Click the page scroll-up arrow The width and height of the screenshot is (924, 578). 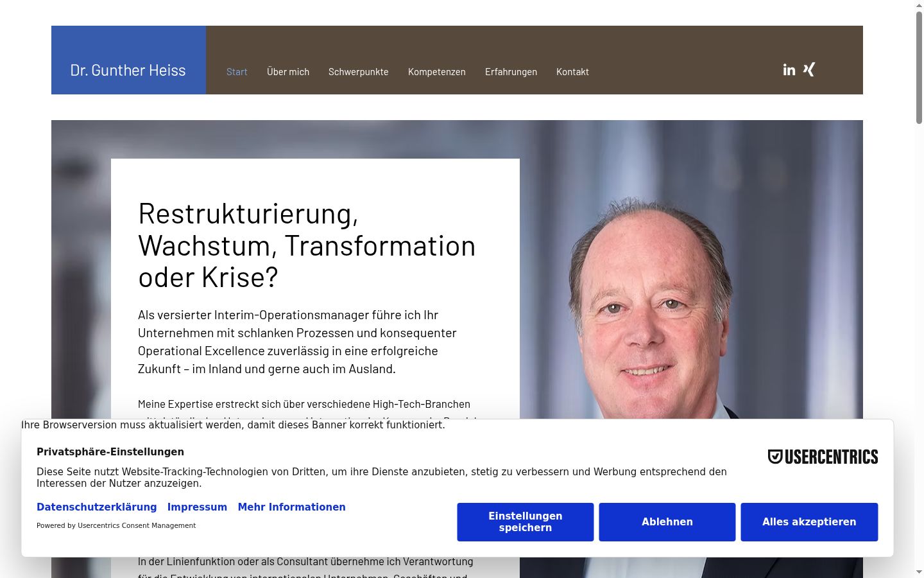(x=919, y=5)
